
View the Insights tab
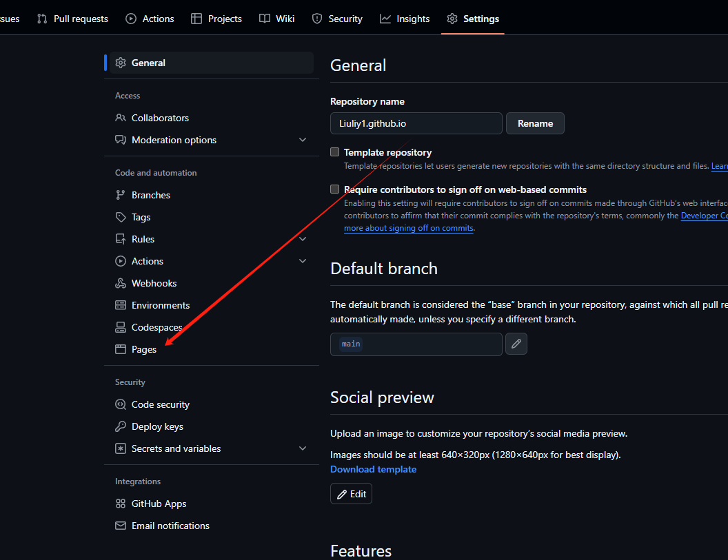pos(405,19)
